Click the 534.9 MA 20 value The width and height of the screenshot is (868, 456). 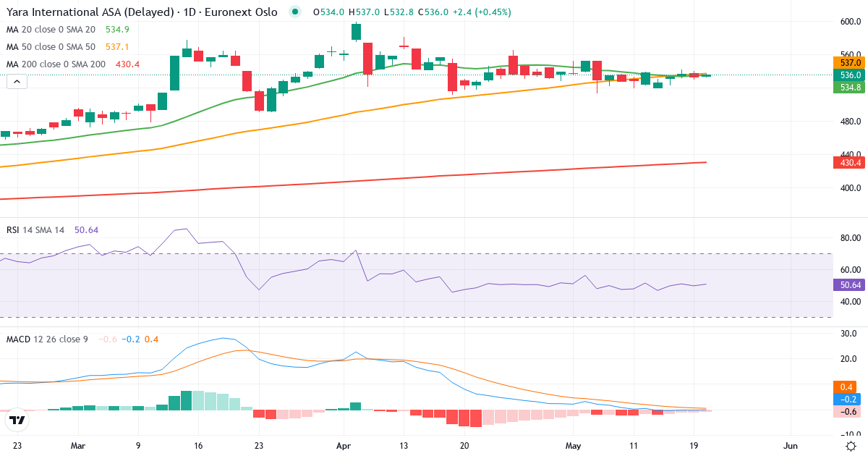(117, 30)
